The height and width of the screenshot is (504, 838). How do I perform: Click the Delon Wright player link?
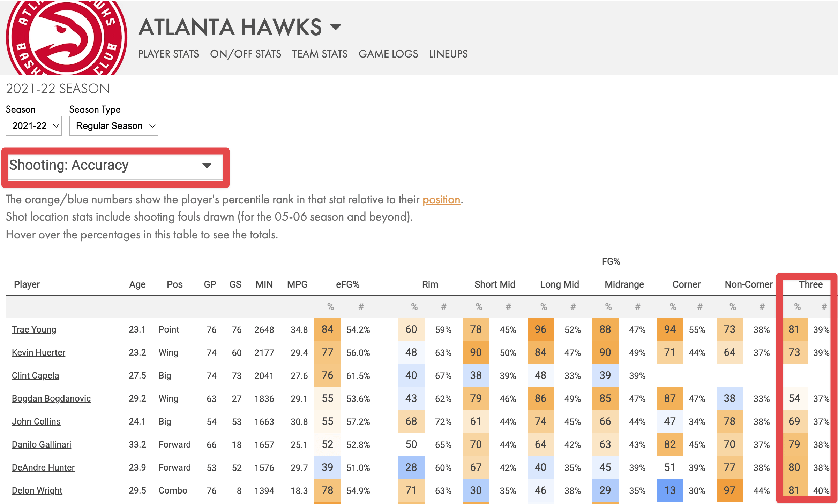[x=37, y=490]
